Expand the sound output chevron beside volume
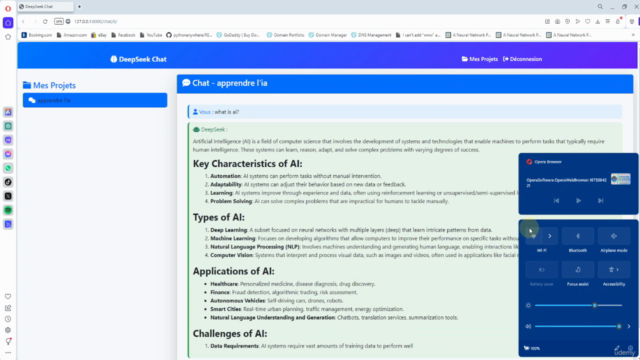The height and width of the screenshot is (360, 640). (x=629, y=326)
